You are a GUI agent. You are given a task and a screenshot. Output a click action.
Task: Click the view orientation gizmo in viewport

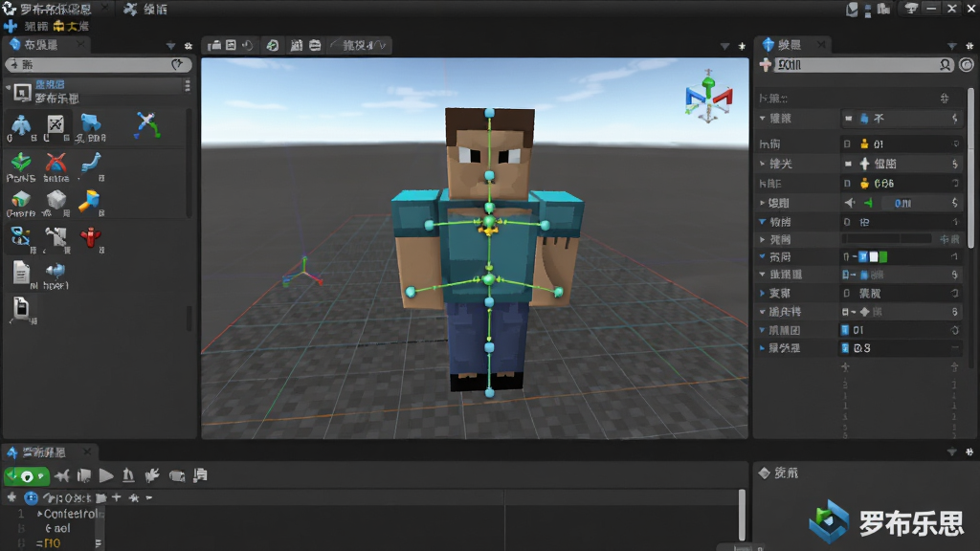[x=708, y=97]
